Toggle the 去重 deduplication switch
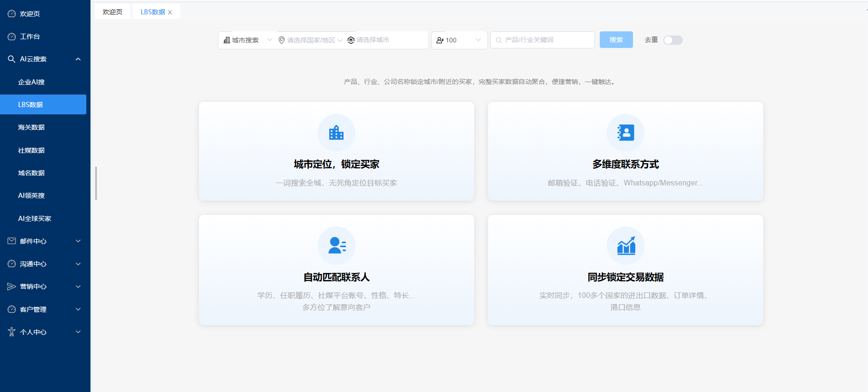This screenshot has width=868, height=392. click(673, 40)
